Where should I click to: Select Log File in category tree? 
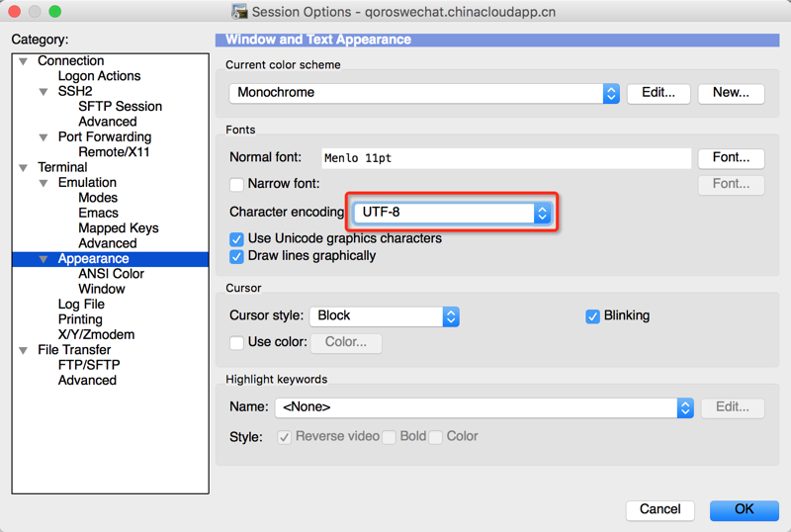[81, 305]
